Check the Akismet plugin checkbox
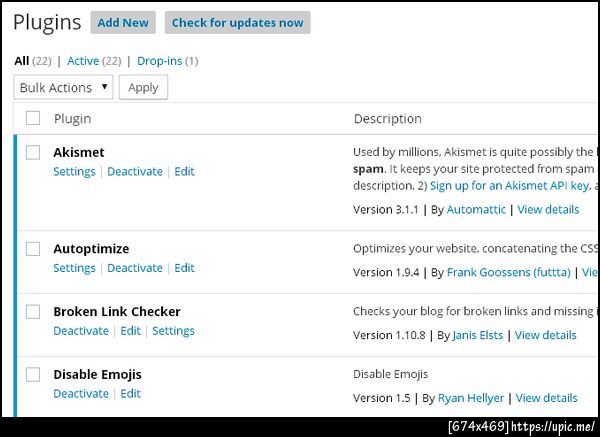The width and height of the screenshot is (600, 437). (33, 152)
